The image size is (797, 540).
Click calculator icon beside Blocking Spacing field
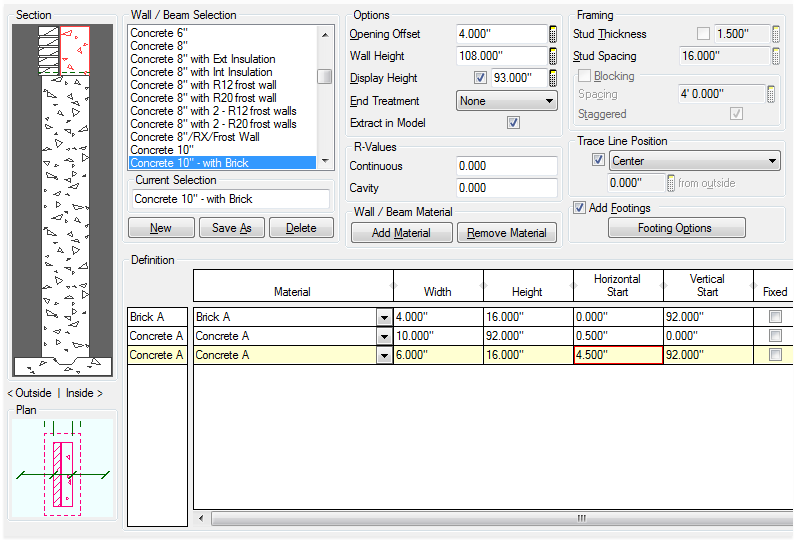tap(771, 94)
